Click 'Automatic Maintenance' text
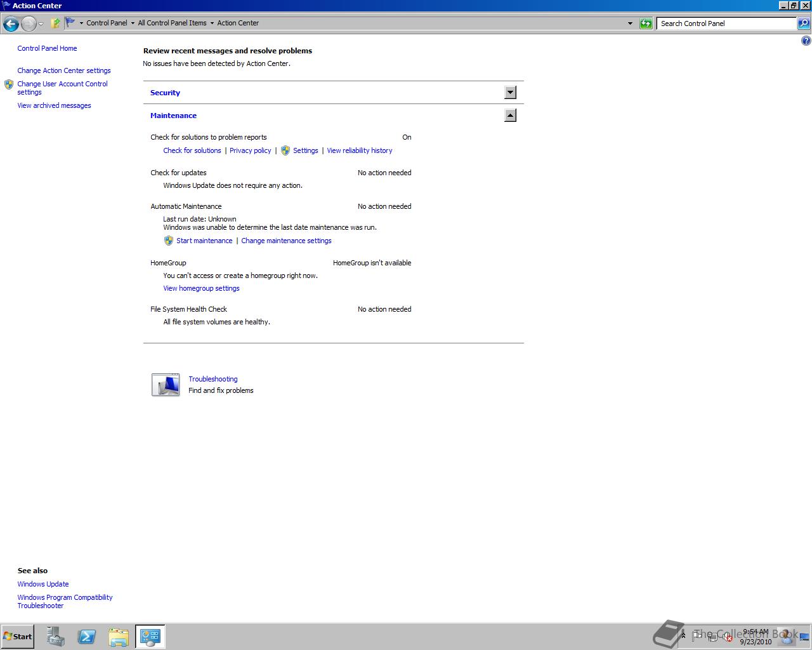812x650 pixels. click(x=186, y=206)
